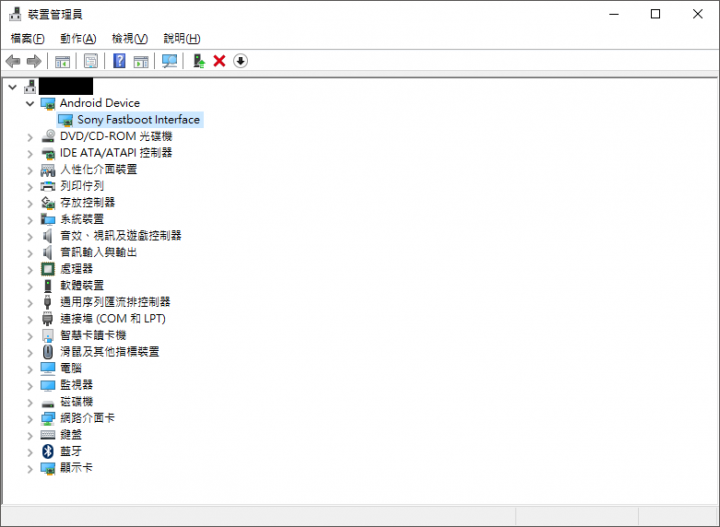Click the Update driver toolbar icon

(199, 61)
